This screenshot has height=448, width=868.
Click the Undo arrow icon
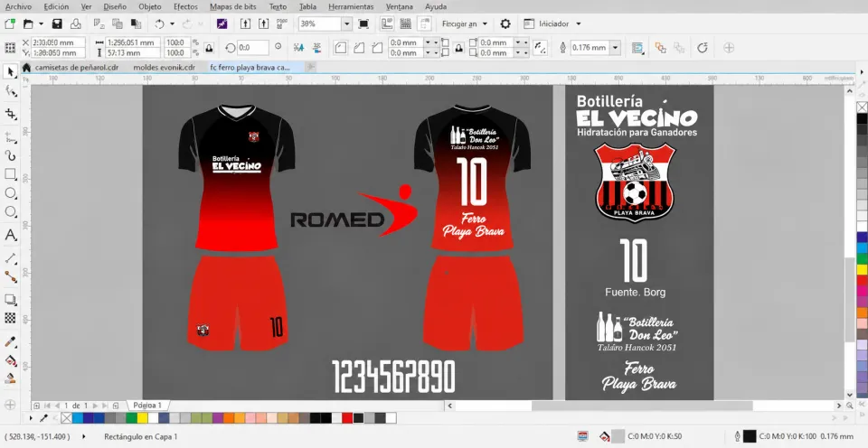click(159, 23)
